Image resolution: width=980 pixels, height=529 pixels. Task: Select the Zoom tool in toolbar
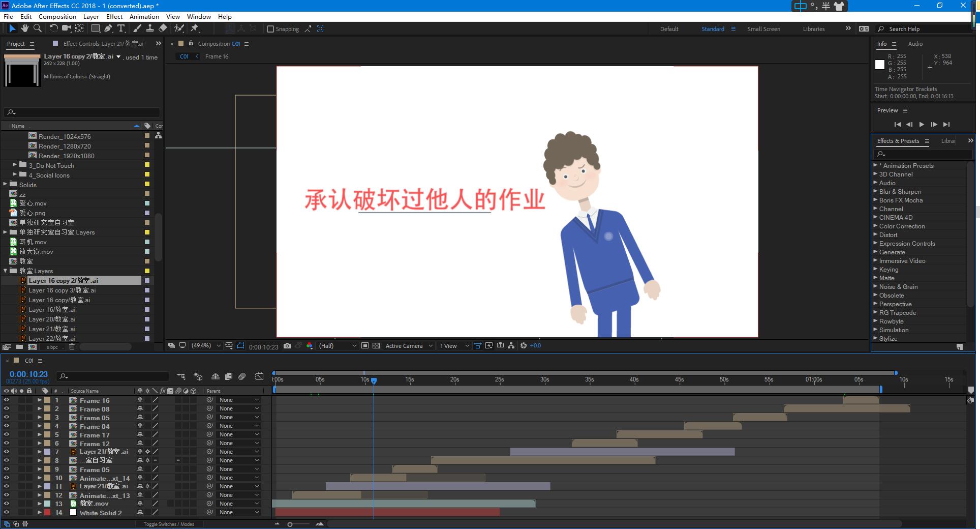click(37, 28)
